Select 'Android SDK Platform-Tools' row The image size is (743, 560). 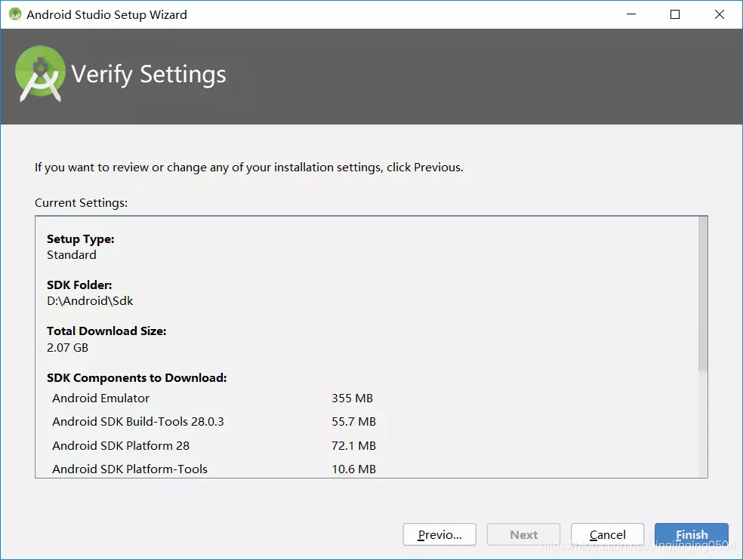214,469
